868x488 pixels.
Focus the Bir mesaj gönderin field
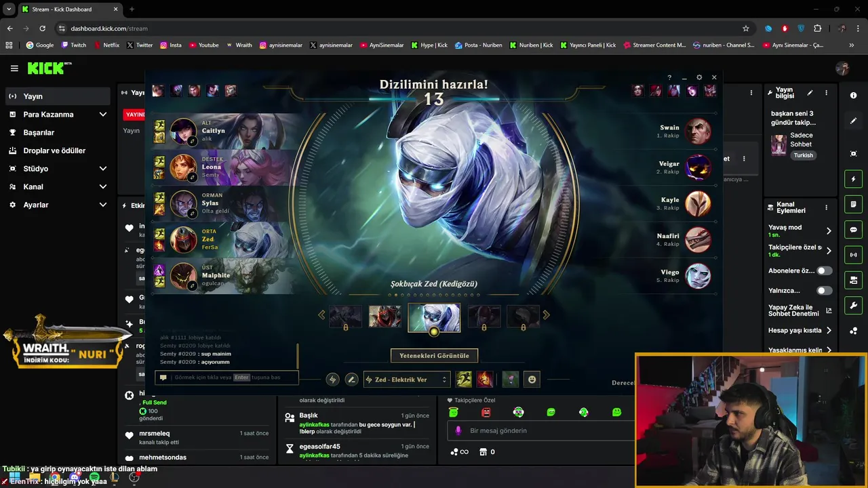coord(539,430)
